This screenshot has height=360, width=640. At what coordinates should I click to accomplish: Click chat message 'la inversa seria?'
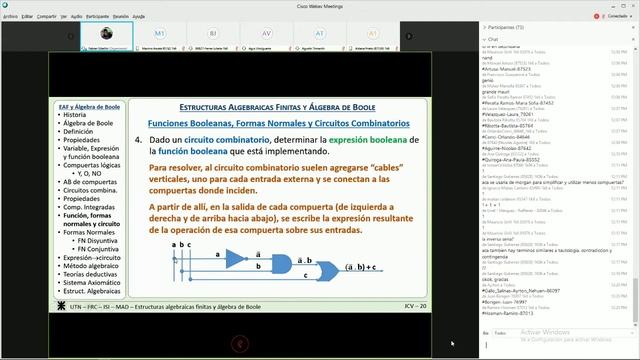(x=498, y=239)
